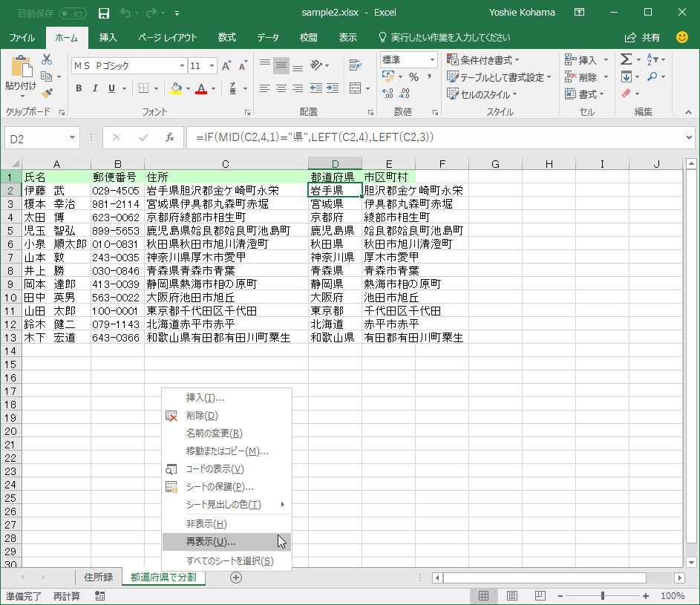Screen dimensions: 700x605
Task: Click the Format Painter brush icon
Action: [x=47, y=94]
